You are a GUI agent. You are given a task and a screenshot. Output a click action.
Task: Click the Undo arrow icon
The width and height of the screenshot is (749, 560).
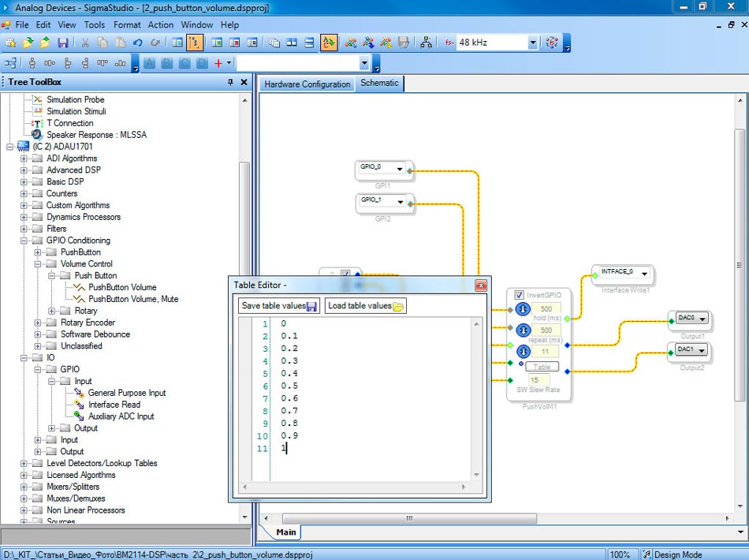click(137, 43)
